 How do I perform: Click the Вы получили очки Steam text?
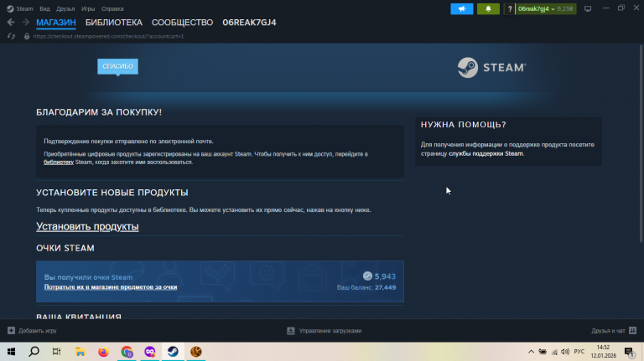tap(88, 277)
